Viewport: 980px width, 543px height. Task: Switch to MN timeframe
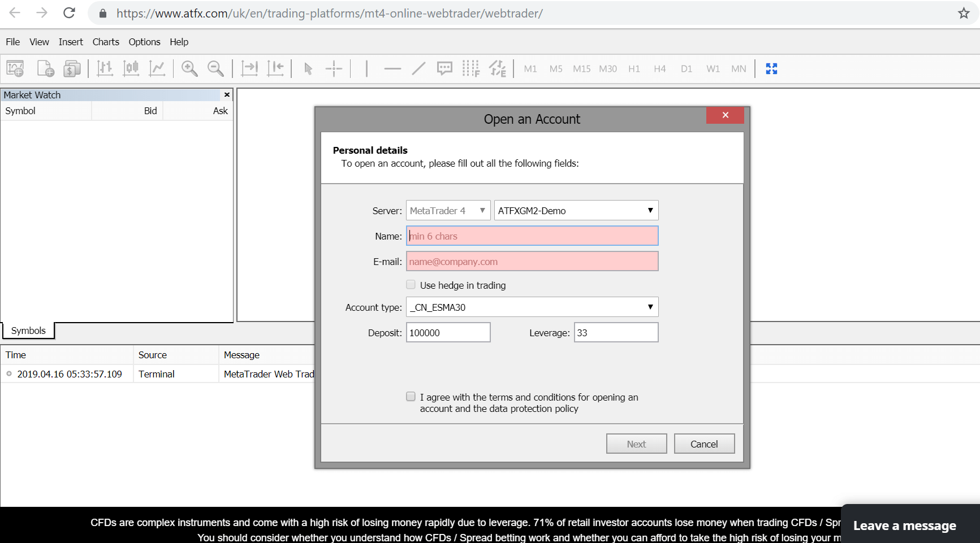[x=739, y=69]
